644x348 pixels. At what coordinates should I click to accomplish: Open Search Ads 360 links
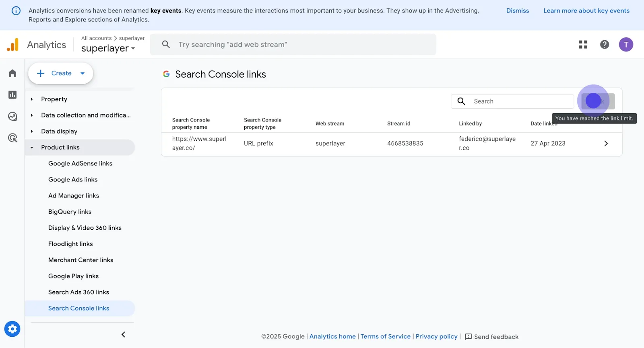click(x=78, y=292)
